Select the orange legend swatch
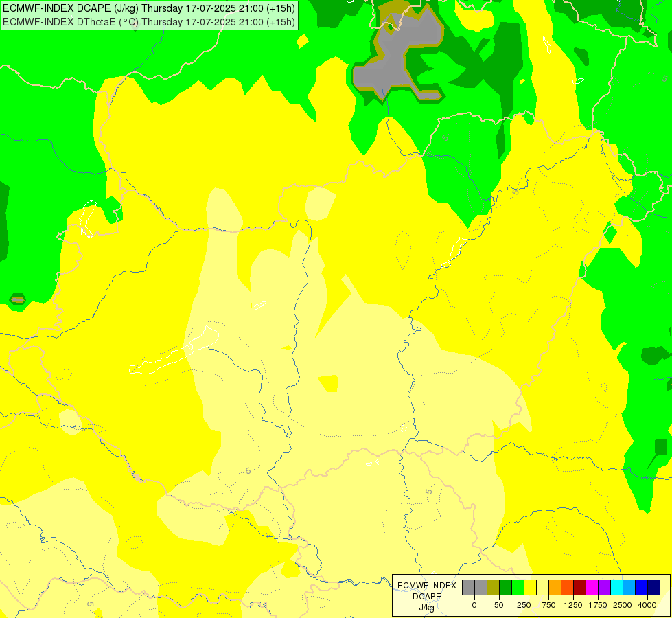The width and height of the screenshot is (672, 618). point(555,587)
